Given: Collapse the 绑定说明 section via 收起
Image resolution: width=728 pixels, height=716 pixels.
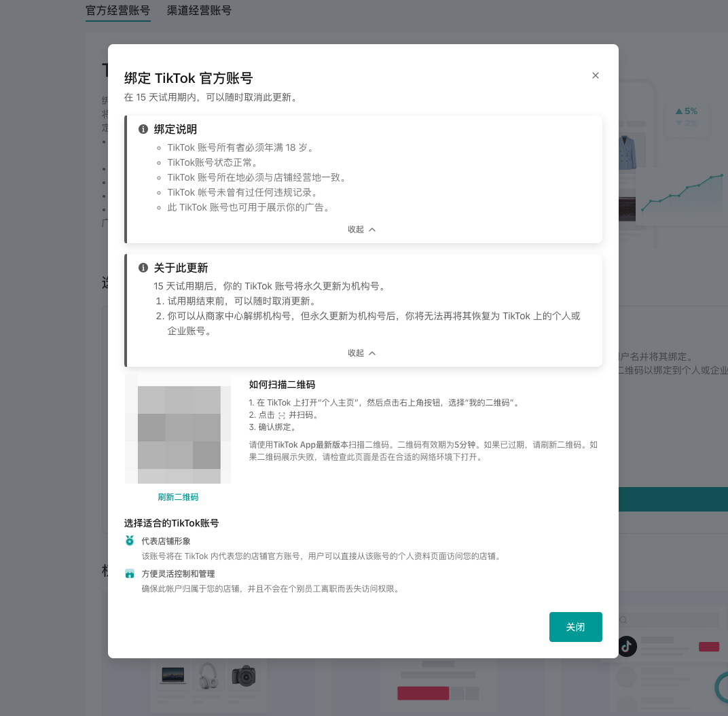Looking at the screenshot, I should [362, 230].
